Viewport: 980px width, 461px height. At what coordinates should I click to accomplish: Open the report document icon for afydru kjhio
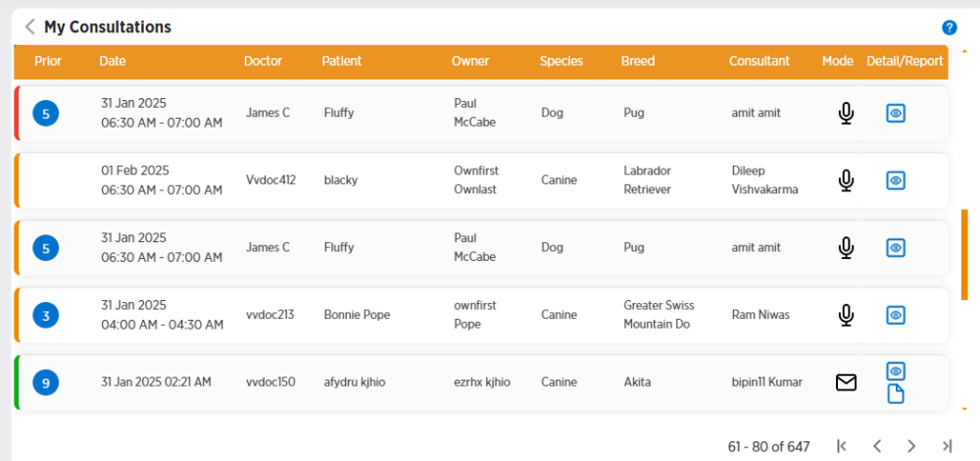[896, 394]
